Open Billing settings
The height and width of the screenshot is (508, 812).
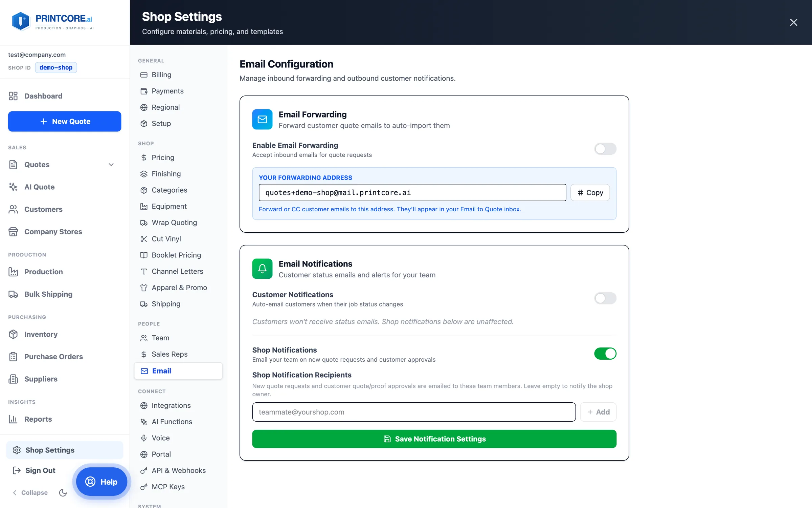click(178, 75)
